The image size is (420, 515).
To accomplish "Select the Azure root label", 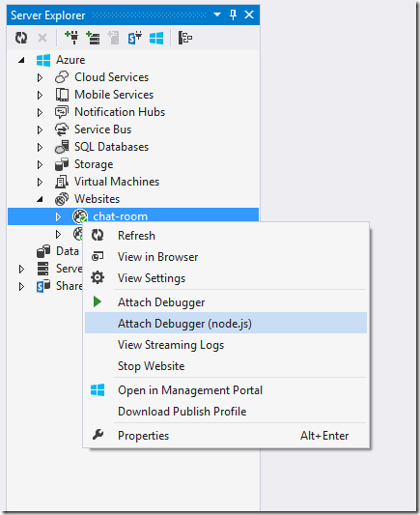I will [x=70, y=60].
